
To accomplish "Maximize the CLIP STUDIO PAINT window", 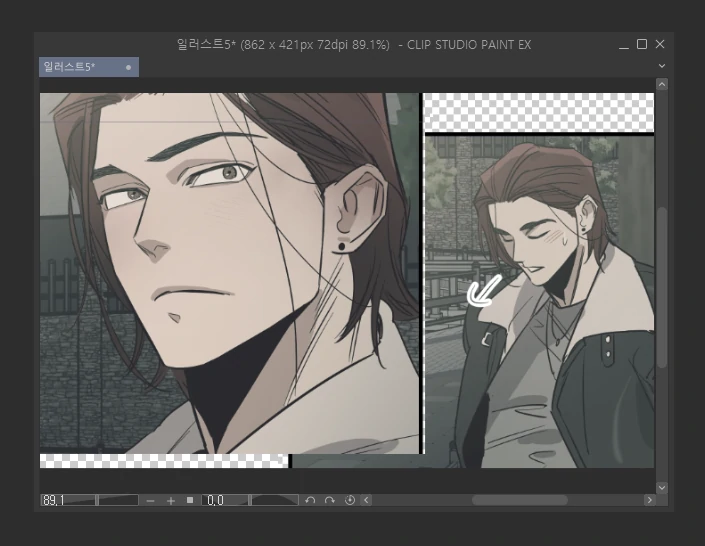I will pos(642,44).
